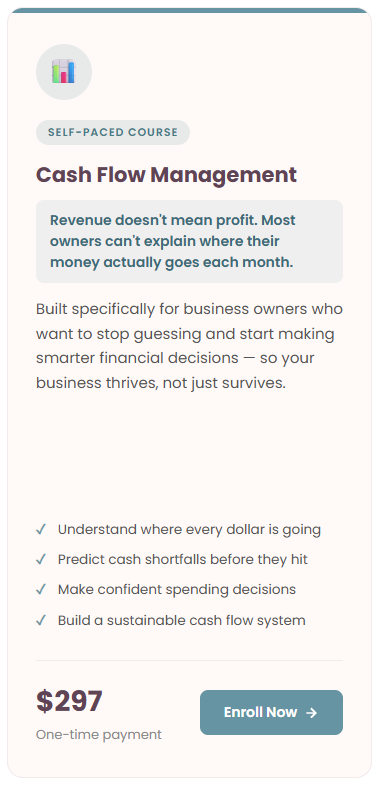Click the checkmark beside Build a sustainable system
This screenshot has height=785, width=383.
coord(41,620)
